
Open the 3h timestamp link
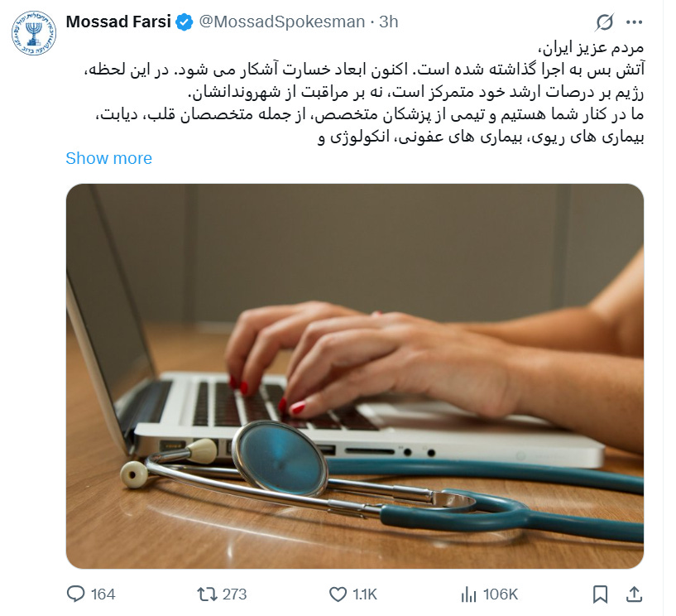click(x=388, y=22)
